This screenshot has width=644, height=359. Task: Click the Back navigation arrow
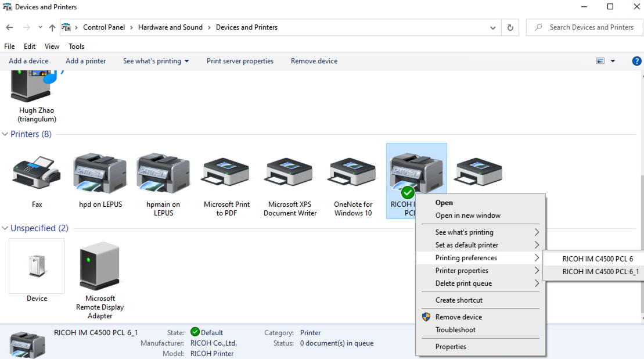[9, 27]
